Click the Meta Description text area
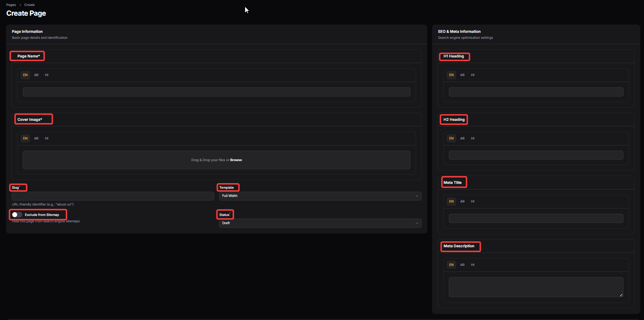 coord(536,287)
